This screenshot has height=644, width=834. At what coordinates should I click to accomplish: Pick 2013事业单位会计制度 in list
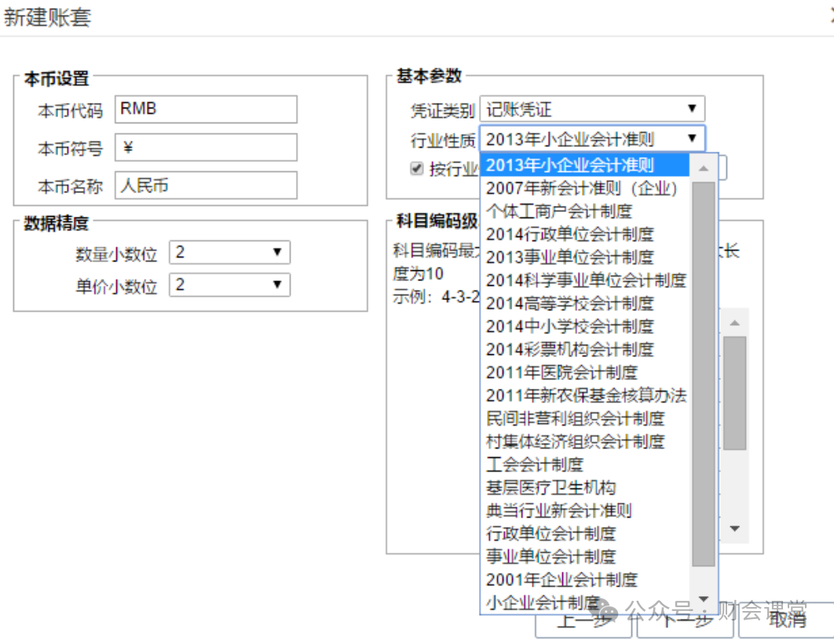(x=569, y=257)
